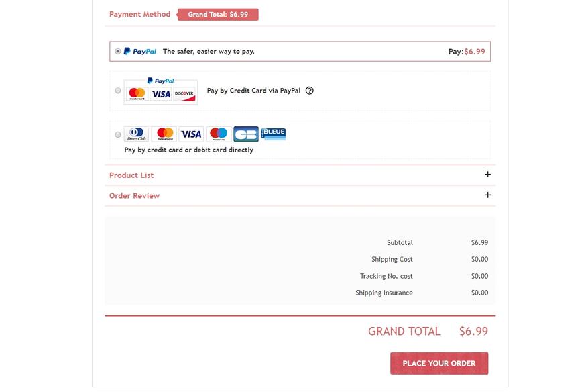The image size is (588, 392).
Task: Place your order with the red button
Action: [439, 363]
